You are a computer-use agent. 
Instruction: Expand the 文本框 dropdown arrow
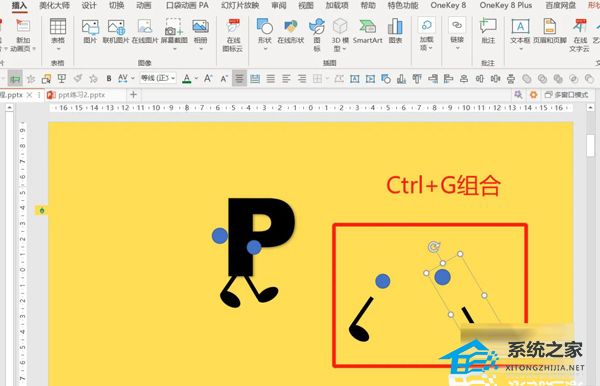[x=520, y=49]
